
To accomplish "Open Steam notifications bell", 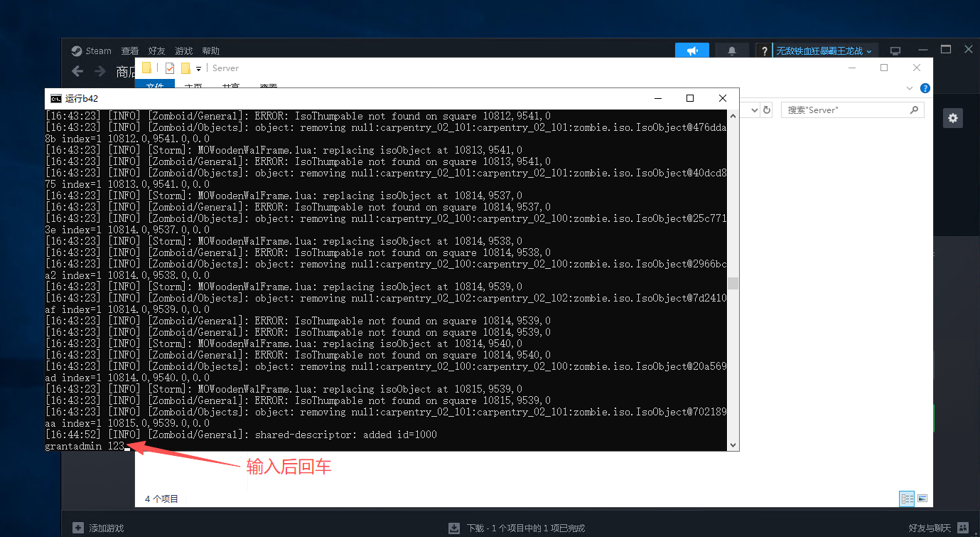I will (732, 51).
